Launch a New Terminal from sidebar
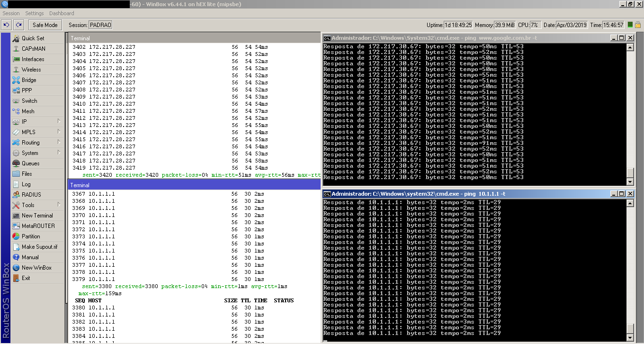 pos(37,216)
